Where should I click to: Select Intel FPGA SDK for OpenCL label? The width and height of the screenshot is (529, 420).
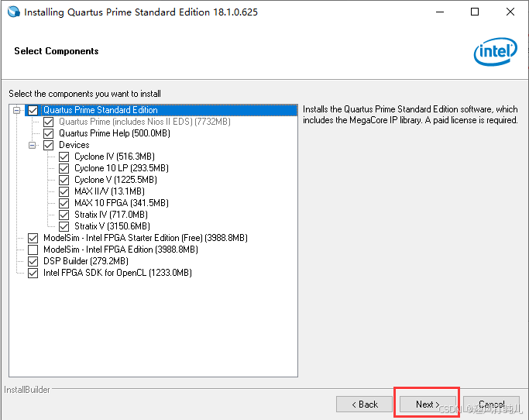(118, 273)
